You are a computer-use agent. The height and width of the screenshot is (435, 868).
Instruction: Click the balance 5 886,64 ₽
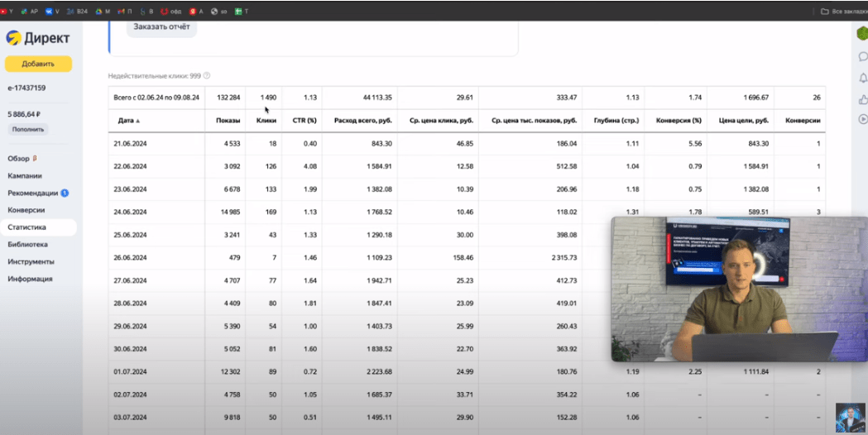click(24, 114)
